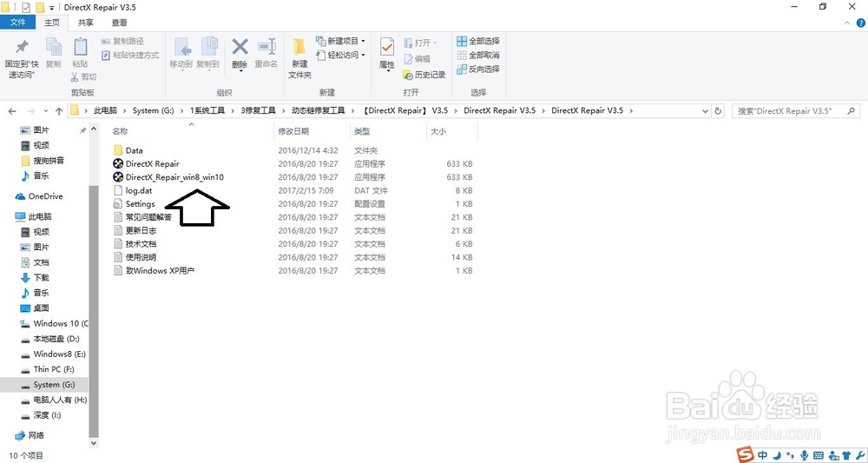Click the Paste ribbon icon
This screenshot has height=463, width=868.
[80, 47]
